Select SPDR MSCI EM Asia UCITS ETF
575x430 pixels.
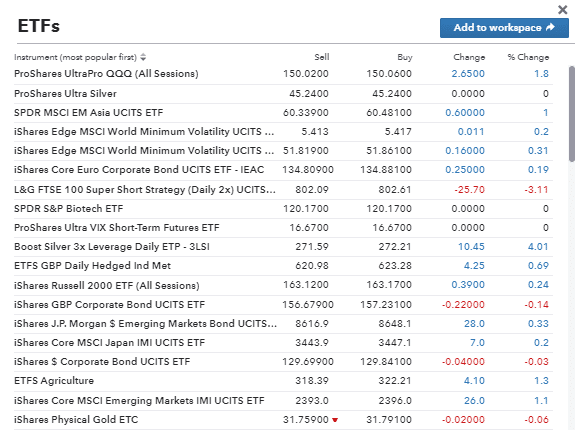[x=88, y=113]
